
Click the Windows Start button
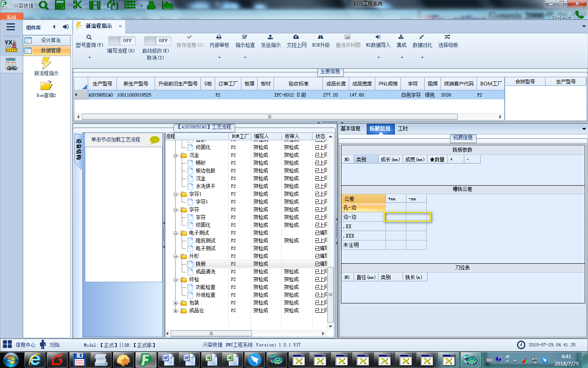pos(11,360)
